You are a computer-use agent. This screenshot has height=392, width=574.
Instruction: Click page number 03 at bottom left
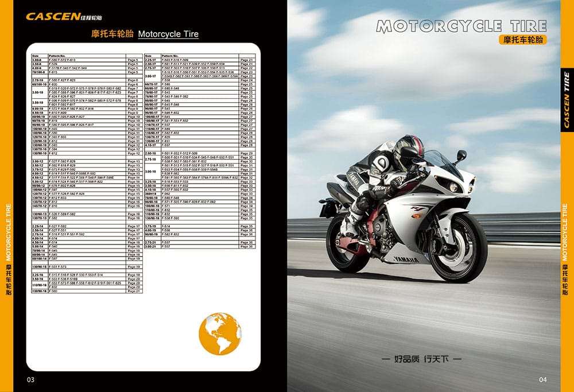coord(31,380)
